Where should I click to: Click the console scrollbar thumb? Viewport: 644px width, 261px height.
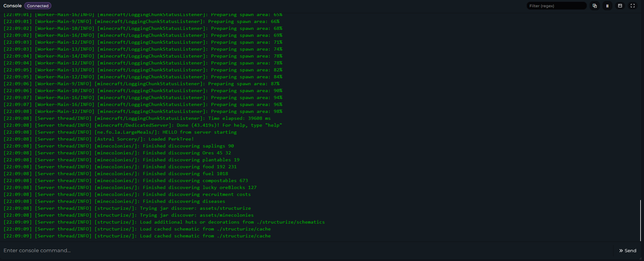click(x=641, y=220)
